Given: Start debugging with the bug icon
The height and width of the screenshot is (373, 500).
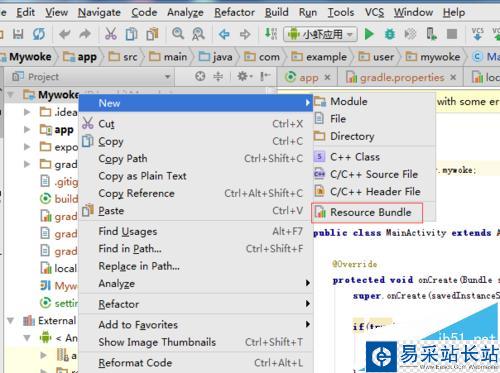Looking at the screenshot, I should tap(390, 34).
